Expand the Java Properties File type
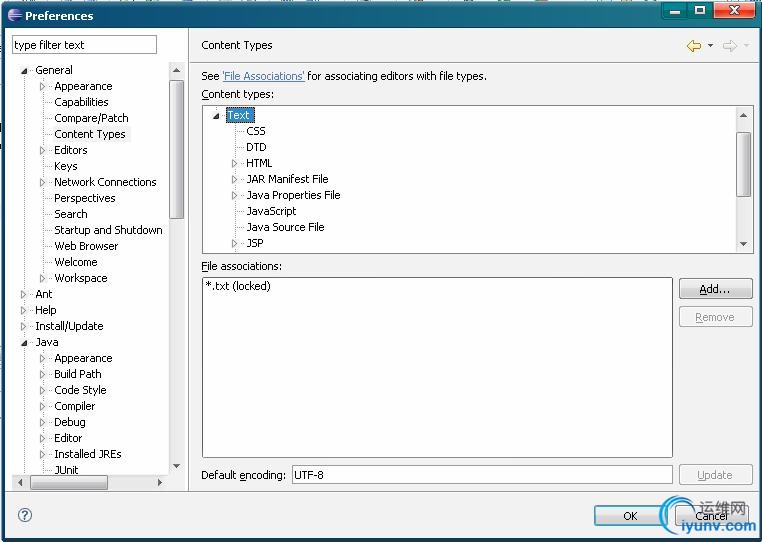 pyautogui.click(x=235, y=196)
